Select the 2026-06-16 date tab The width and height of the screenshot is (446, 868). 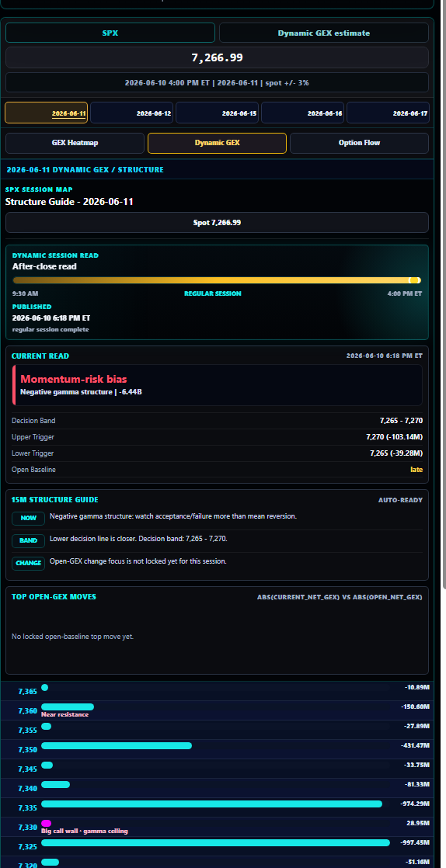pyautogui.click(x=302, y=113)
